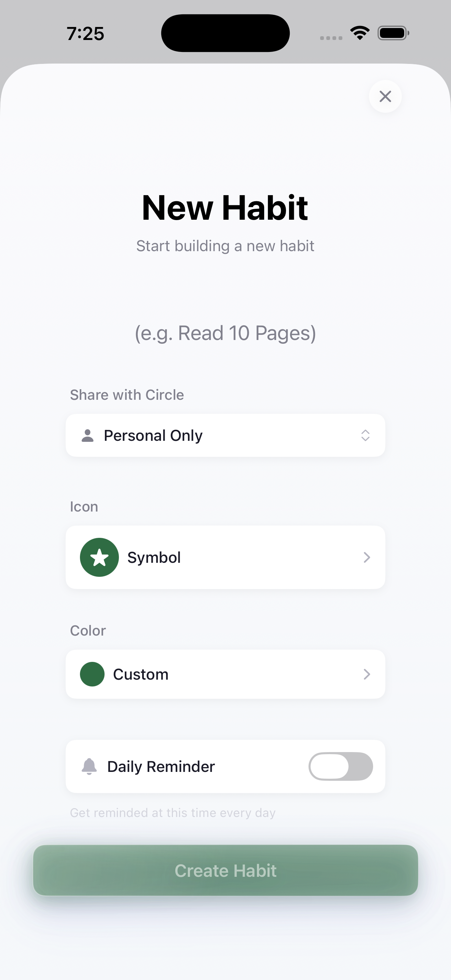The height and width of the screenshot is (980, 451).
Task: Open the Share with Circle selector
Action: click(225, 435)
